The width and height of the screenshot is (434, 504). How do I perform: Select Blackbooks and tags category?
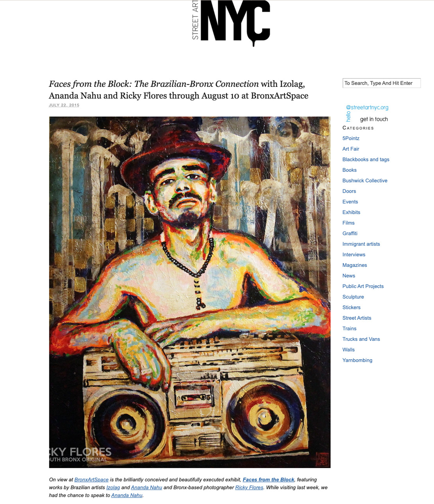tap(366, 159)
